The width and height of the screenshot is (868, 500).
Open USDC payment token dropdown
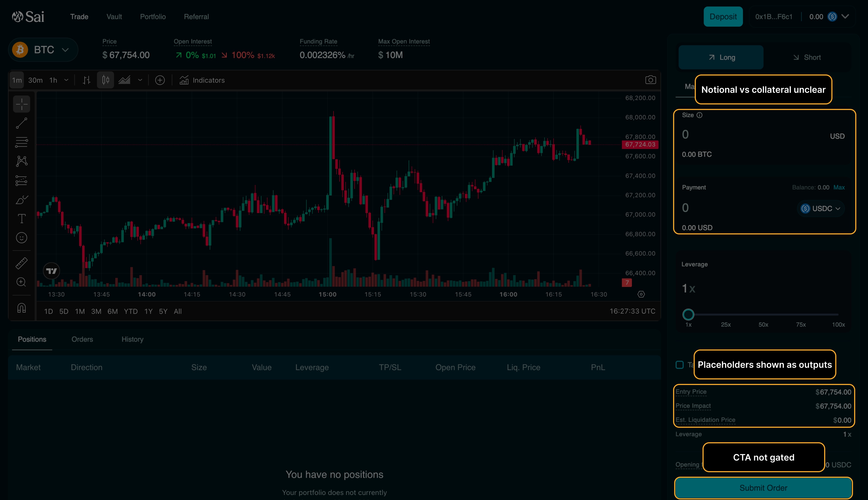point(821,208)
